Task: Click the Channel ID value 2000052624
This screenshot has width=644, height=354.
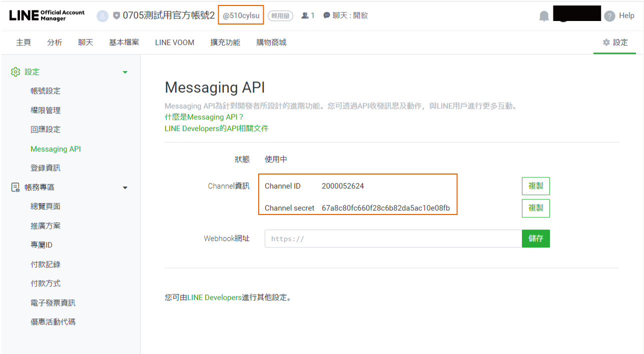Action: pos(343,186)
